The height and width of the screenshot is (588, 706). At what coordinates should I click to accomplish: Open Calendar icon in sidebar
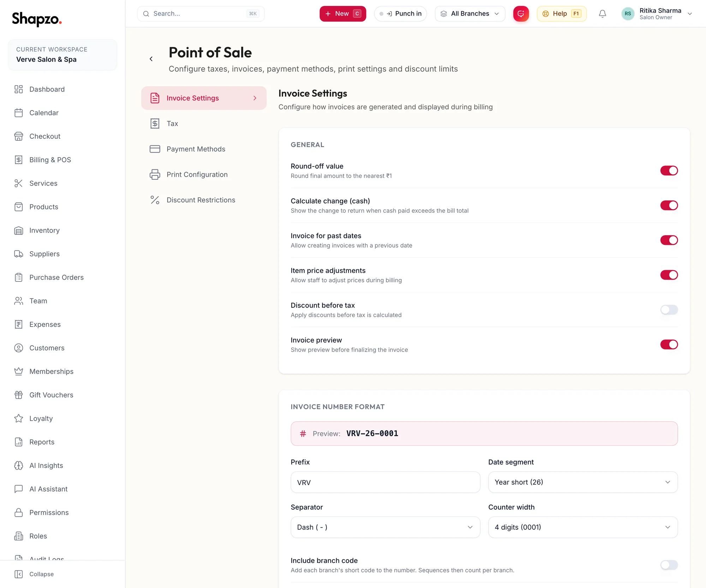pyautogui.click(x=19, y=113)
